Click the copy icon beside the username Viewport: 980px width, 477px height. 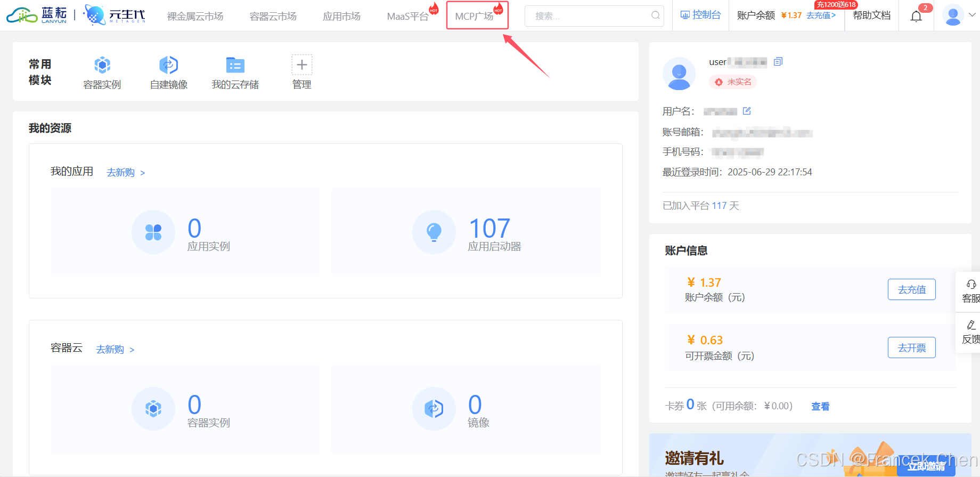tap(778, 62)
